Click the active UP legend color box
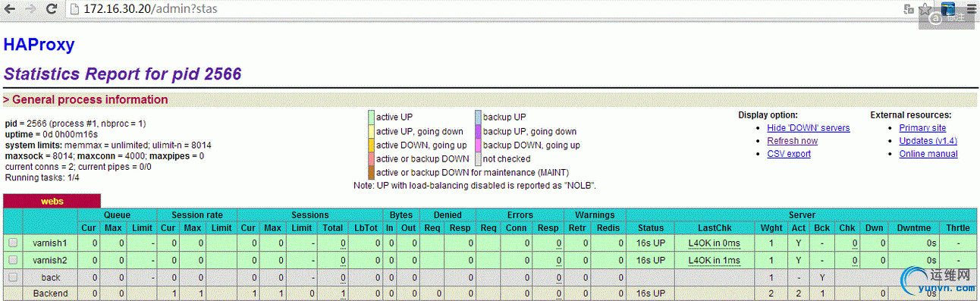 coord(372,118)
